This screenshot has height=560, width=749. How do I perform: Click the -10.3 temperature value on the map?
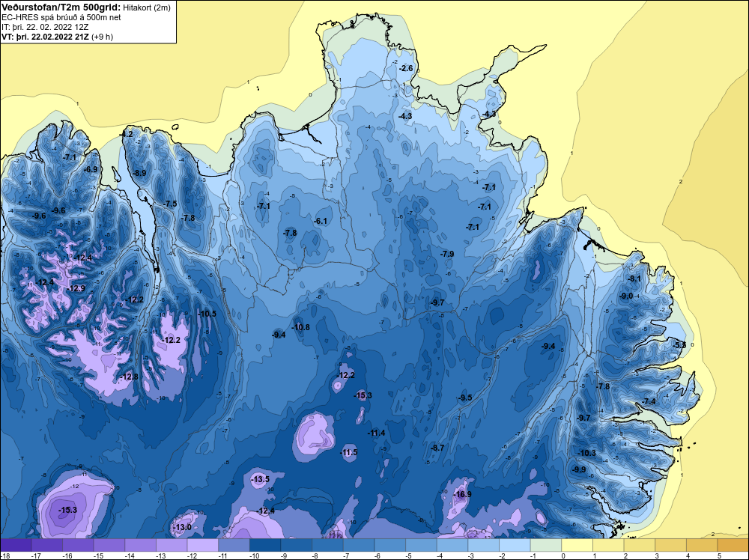pos(587,453)
